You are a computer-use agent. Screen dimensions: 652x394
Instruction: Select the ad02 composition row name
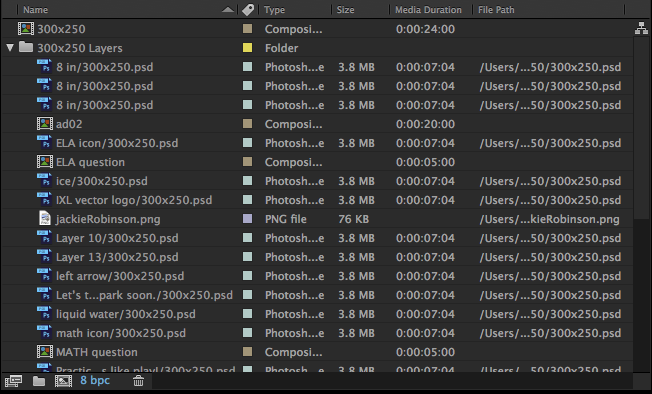[69, 124]
